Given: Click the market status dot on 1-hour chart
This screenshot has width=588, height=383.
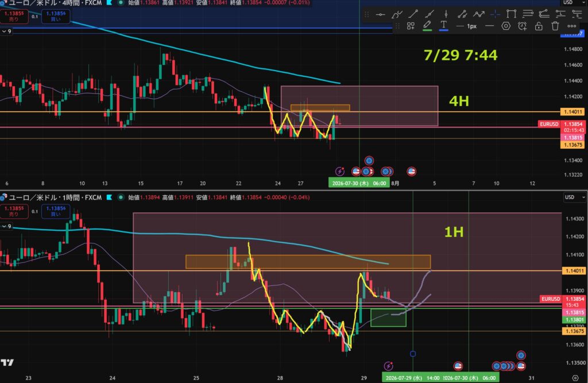Looking at the screenshot, I should 121,197.
